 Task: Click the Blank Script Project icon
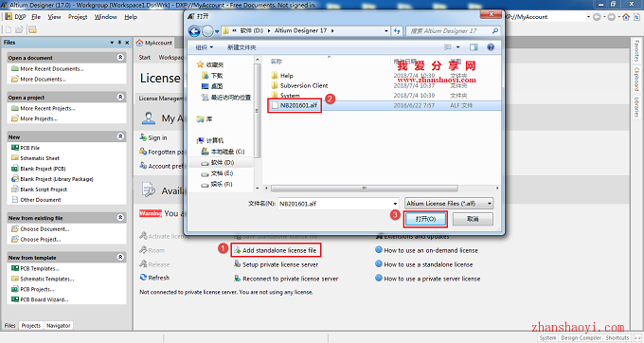coord(15,190)
